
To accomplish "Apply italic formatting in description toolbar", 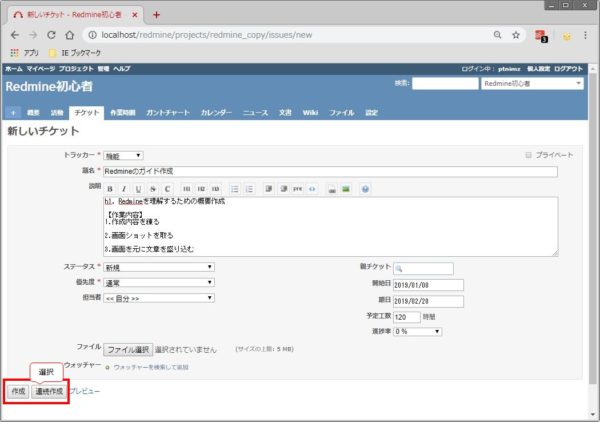I will pyautogui.click(x=124, y=189).
